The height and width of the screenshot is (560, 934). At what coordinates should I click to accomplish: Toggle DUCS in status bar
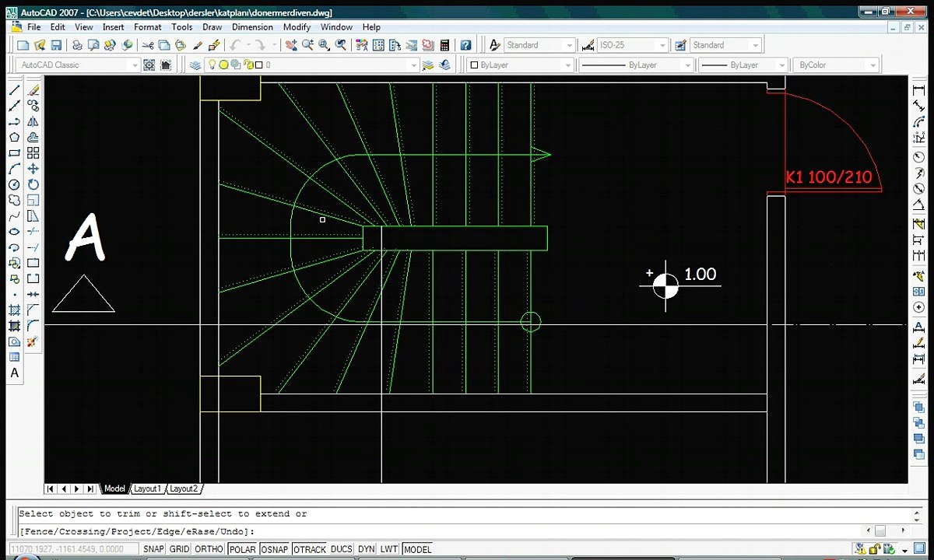341,549
